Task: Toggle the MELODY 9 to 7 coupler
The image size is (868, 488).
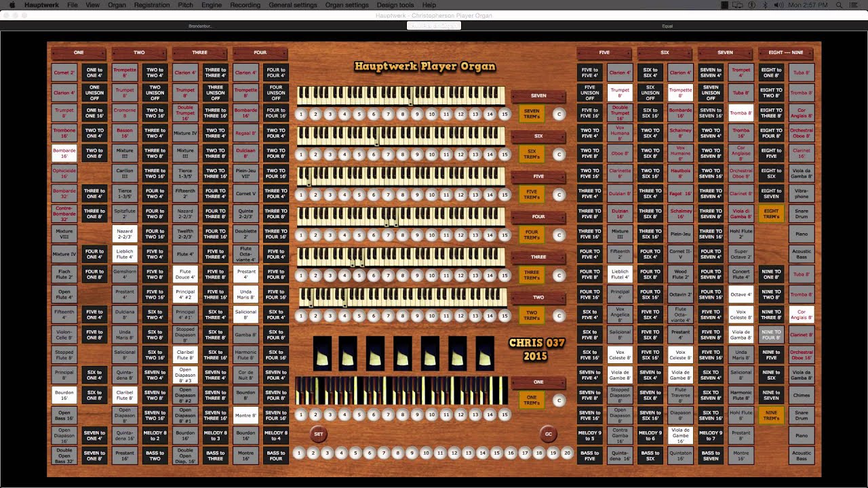Action: tap(711, 435)
